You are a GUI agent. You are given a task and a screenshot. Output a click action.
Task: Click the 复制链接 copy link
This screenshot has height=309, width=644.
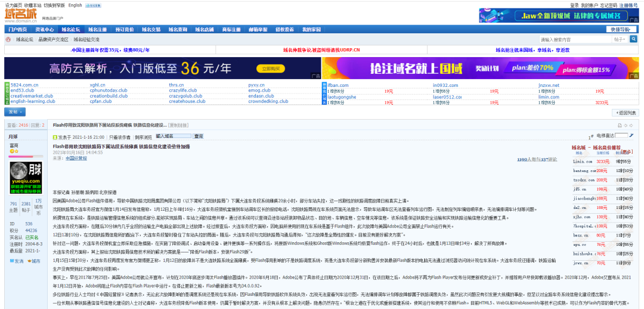(x=179, y=125)
